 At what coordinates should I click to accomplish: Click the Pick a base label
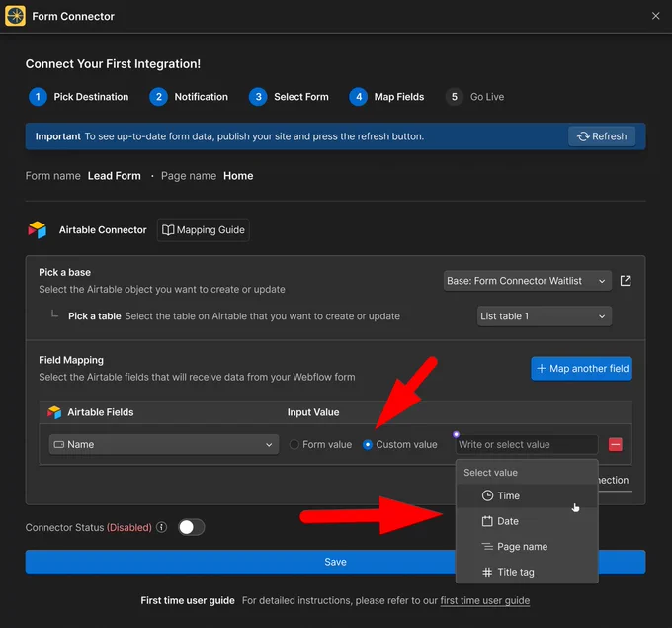point(64,272)
